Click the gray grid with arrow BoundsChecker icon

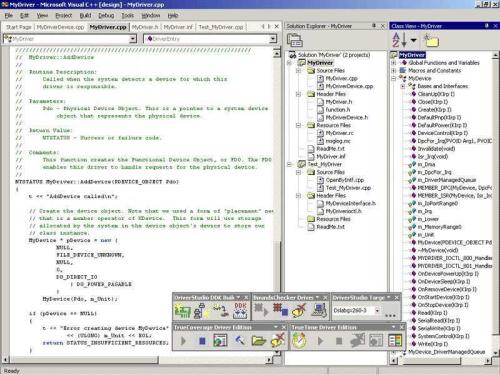pyautogui.click(x=261, y=310)
